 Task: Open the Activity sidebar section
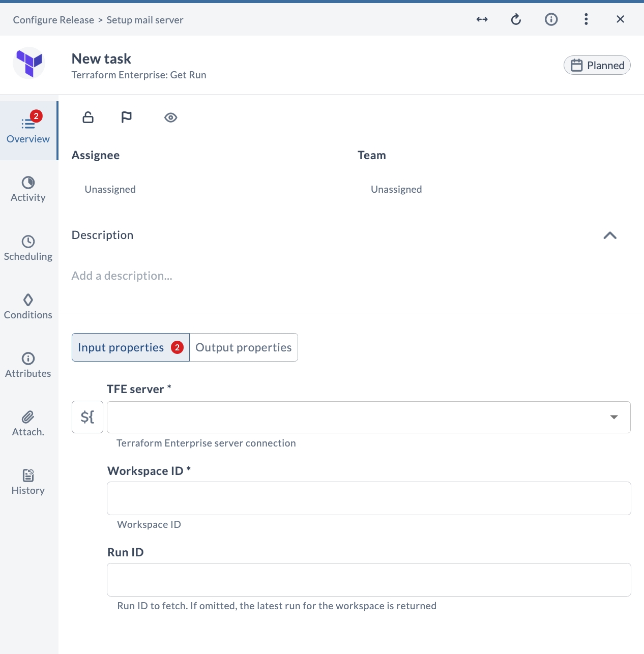click(x=28, y=190)
